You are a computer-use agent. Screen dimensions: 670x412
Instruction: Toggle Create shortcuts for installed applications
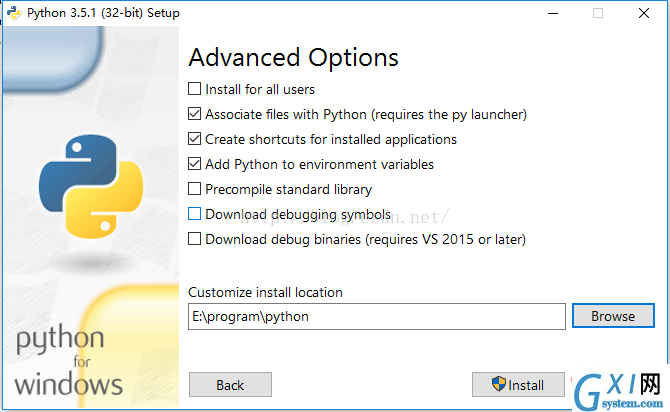[194, 139]
